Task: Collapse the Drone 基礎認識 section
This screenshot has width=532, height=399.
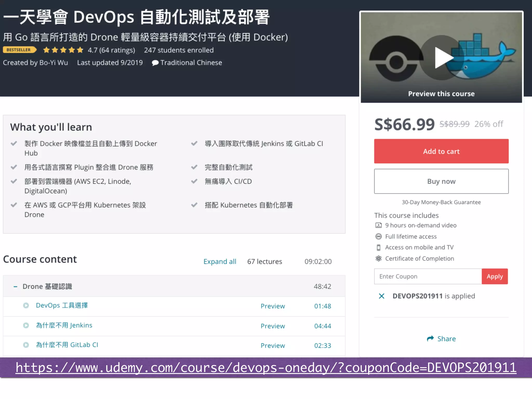Action: pyautogui.click(x=15, y=287)
